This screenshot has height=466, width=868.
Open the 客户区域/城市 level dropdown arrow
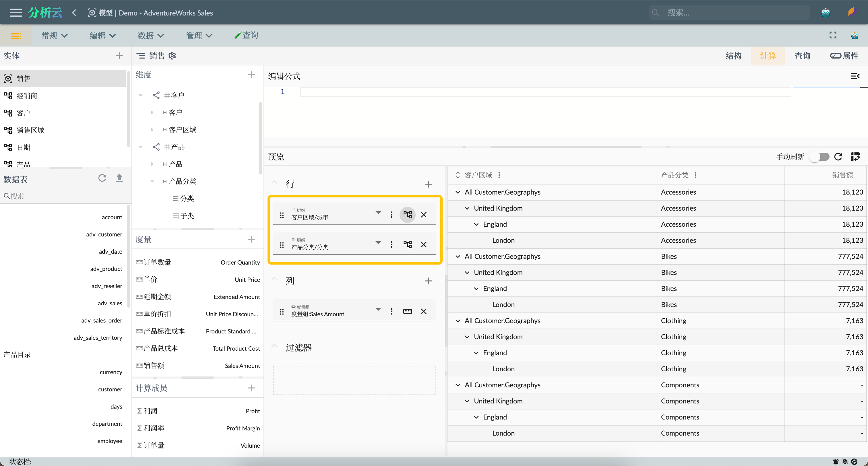pos(378,213)
